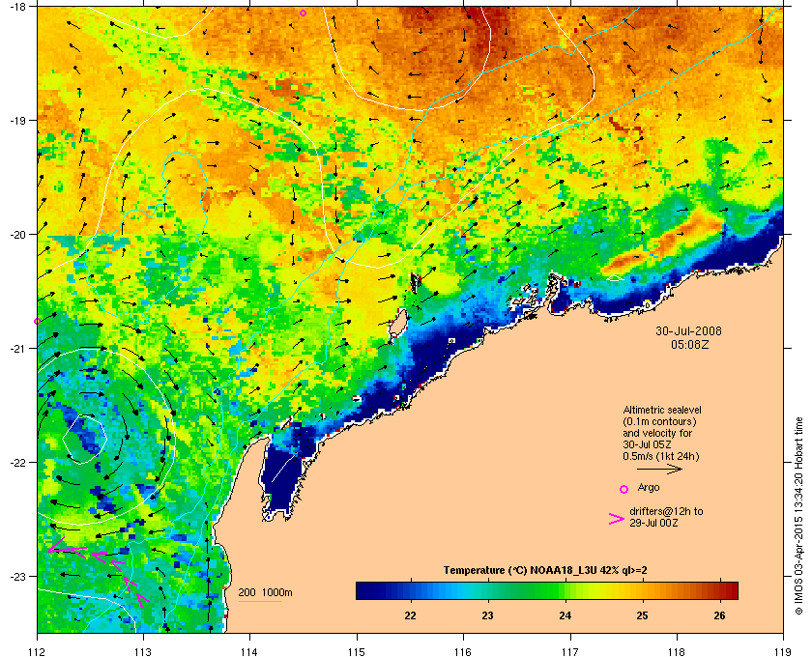
Task: Click the magenta Argo circle in the legend
Action: click(624, 489)
